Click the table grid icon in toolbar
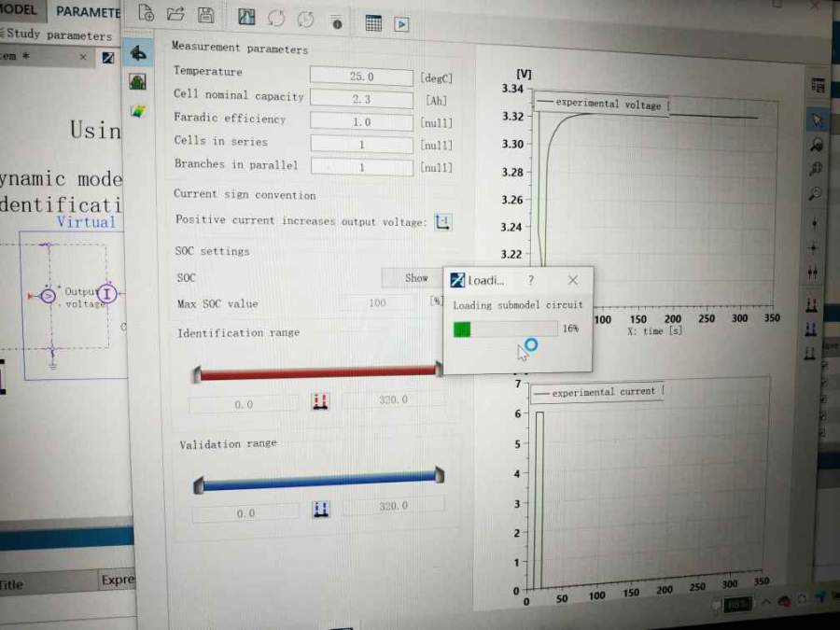 (373, 23)
